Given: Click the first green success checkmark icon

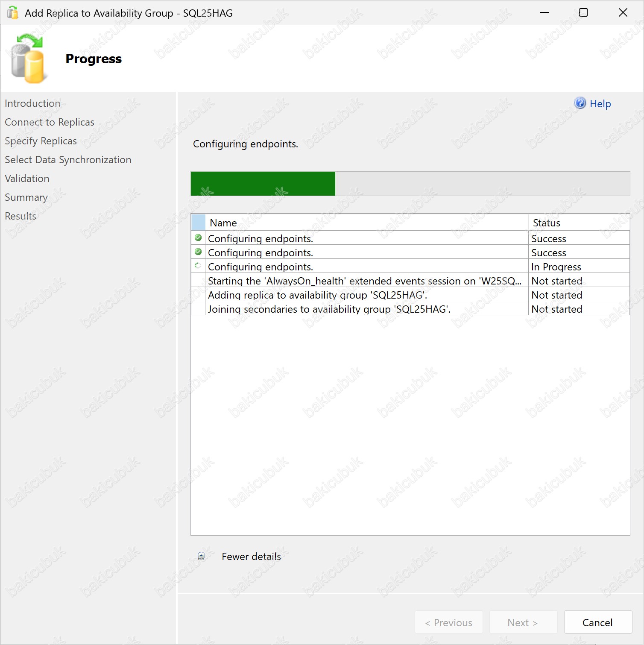Looking at the screenshot, I should tap(198, 238).
